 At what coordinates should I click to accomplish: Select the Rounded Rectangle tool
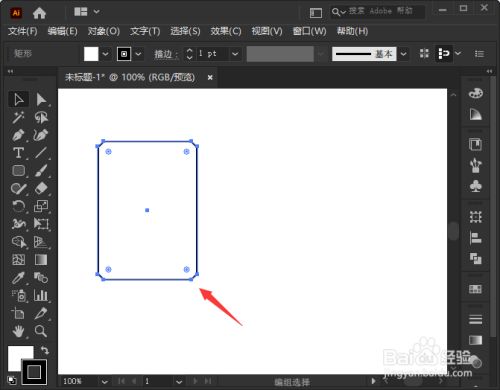[18, 171]
